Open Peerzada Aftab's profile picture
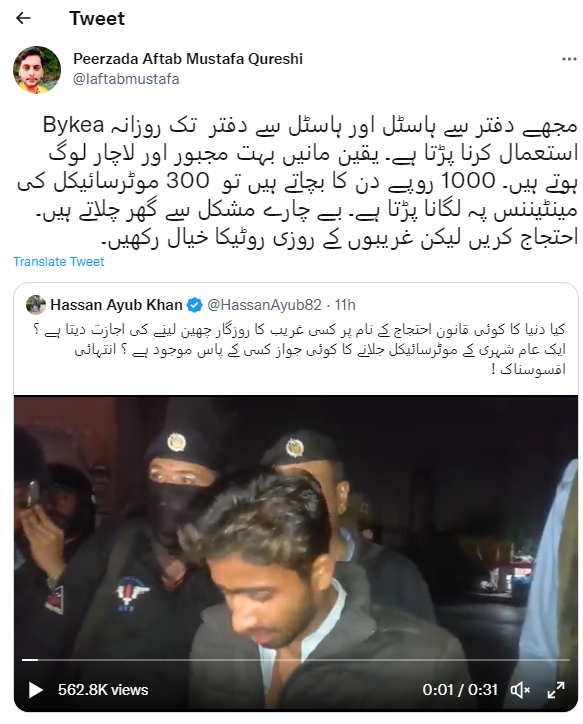583x724 pixels. click(37, 70)
